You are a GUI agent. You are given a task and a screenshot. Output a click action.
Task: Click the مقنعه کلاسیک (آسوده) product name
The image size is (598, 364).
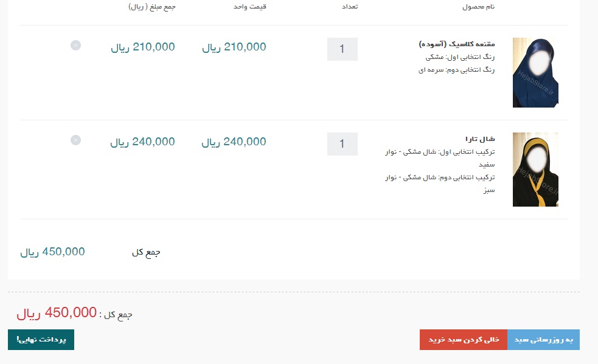tap(456, 44)
